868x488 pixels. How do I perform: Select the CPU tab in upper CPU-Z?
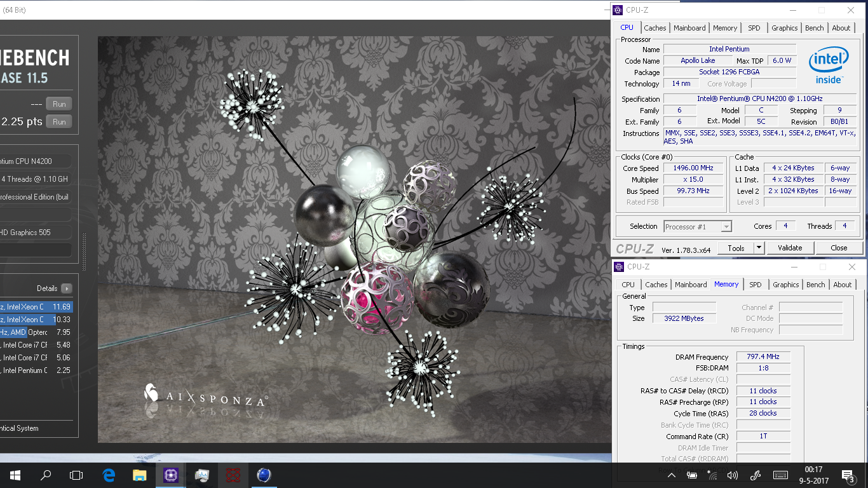coord(627,27)
